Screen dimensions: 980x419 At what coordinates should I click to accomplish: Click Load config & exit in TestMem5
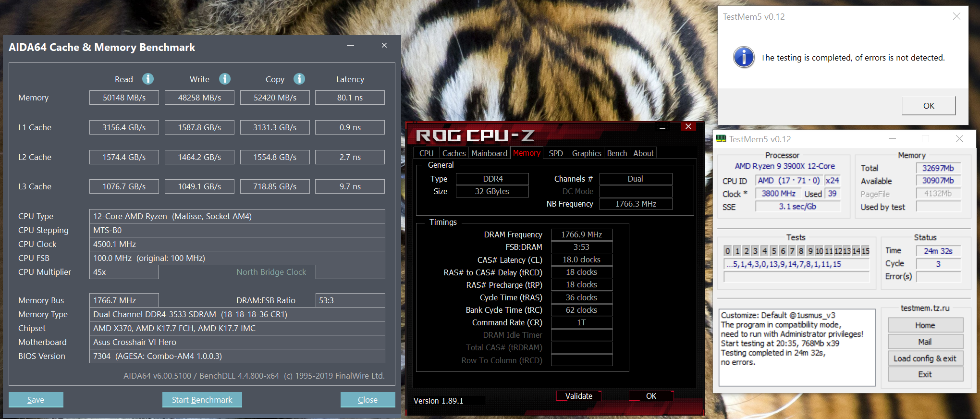coord(925,358)
